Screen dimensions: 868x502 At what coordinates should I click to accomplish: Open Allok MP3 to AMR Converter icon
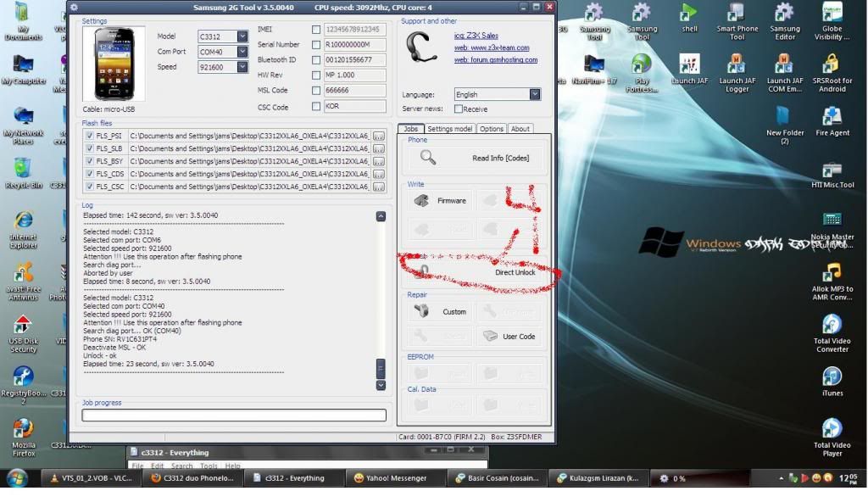(x=832, y=281)
